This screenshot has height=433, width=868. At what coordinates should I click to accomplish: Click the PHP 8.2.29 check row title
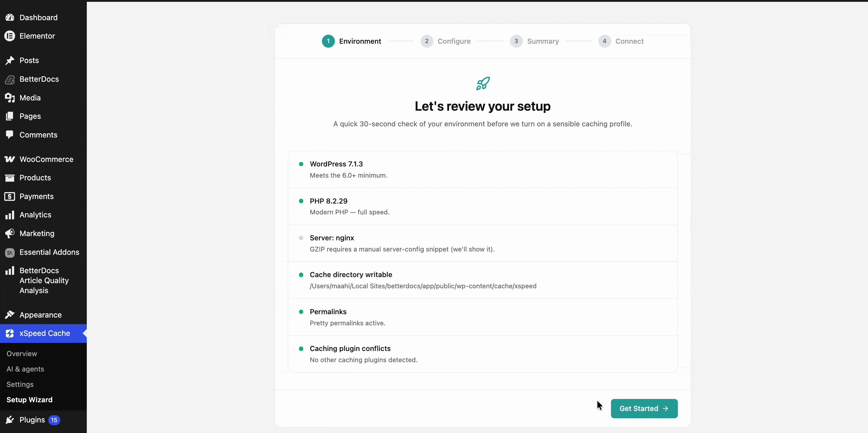pyautogui.click(x=329, y=201)
